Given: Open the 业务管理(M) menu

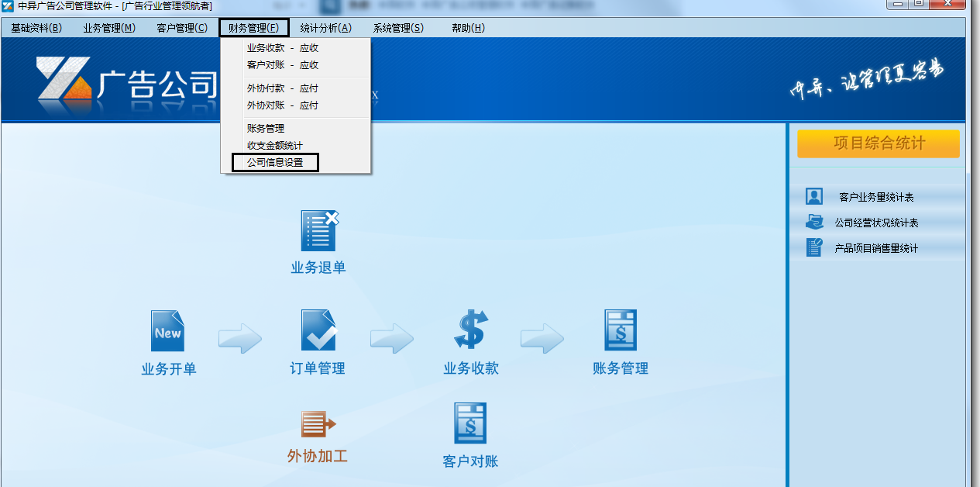Looking at the screenshot, I should pyautogui.click(x=109, y=28).
